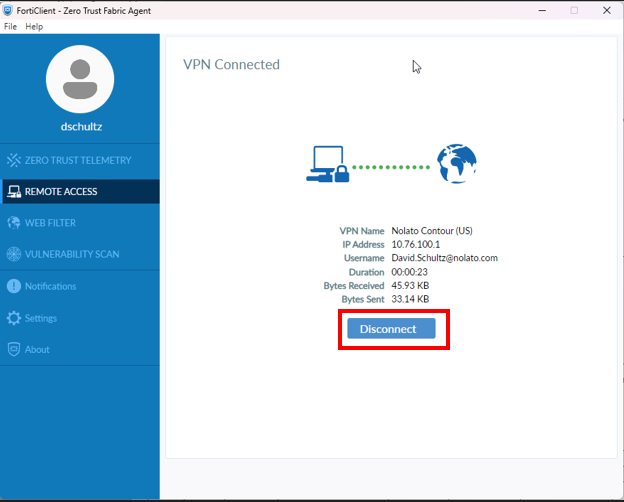Open the Help menu
Image resolution: width=624 pixels, height=502 pixels.
click(x=34, y=27)
